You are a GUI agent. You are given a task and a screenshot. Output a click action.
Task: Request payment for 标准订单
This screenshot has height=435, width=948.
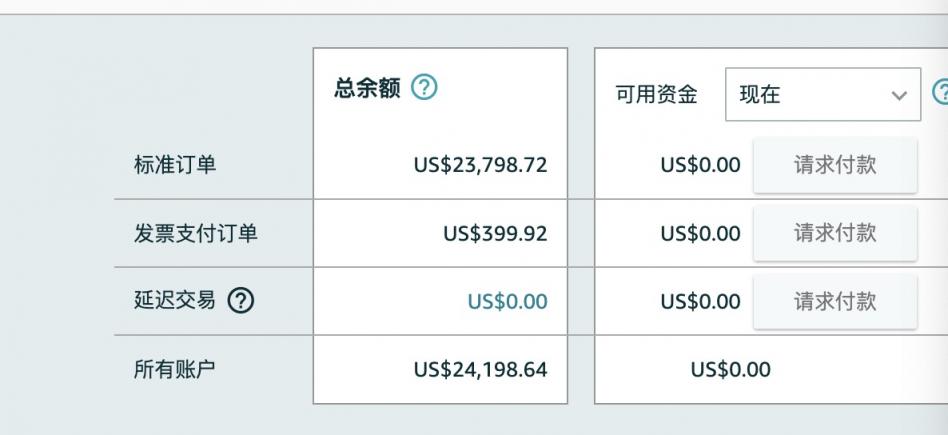[x=835, y=165]
